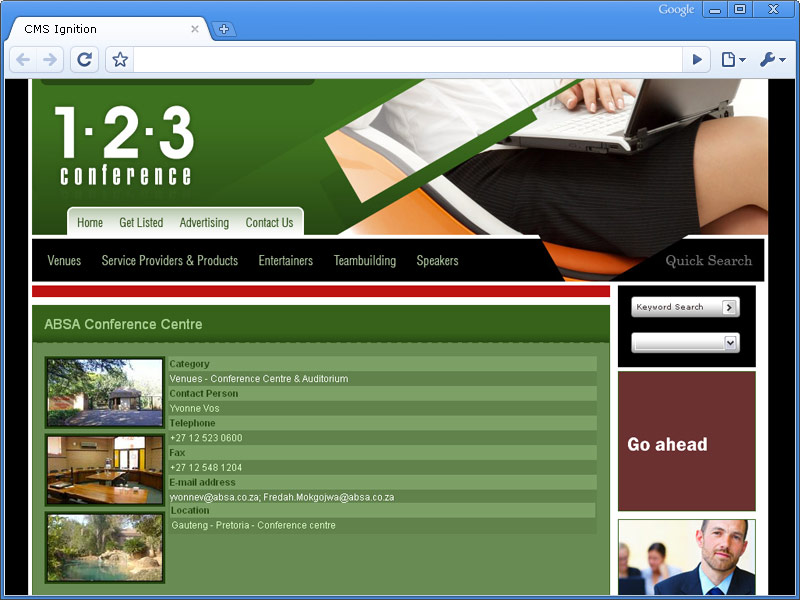Go to the Teambuilding section
This screenshot has width=800, height=600.
pos(365,260)
